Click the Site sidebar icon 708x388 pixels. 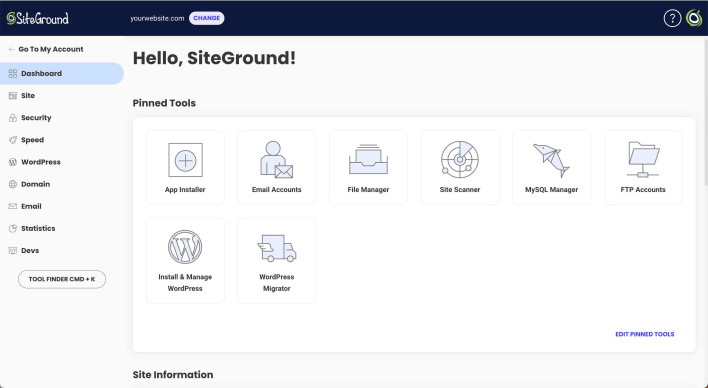(x=13, y=96)
